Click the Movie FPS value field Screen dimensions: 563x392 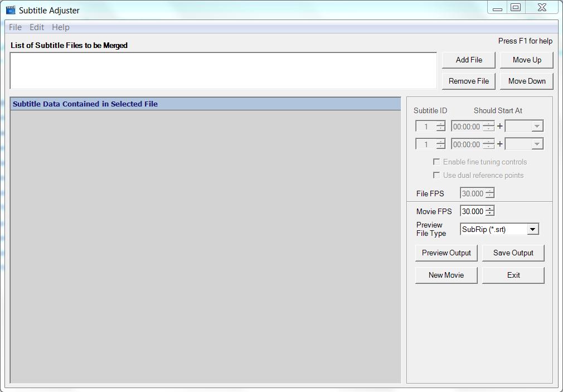point(473,211)
